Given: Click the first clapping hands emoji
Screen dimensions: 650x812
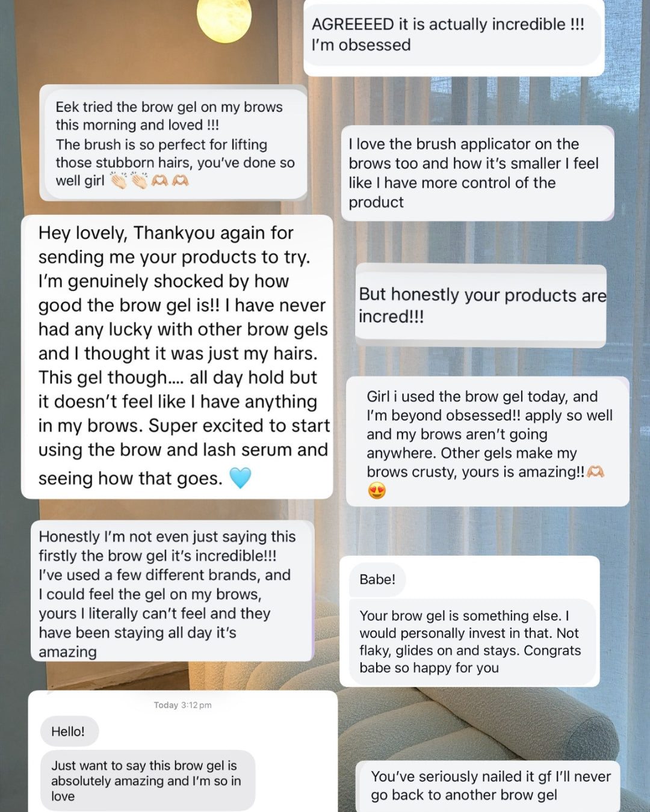Looking at the screenshot, I should tap(119, 180).
